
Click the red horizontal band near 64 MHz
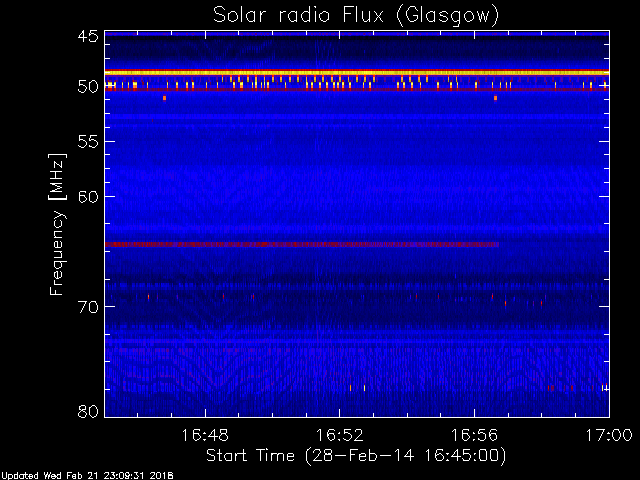click(x=302, y=244)
